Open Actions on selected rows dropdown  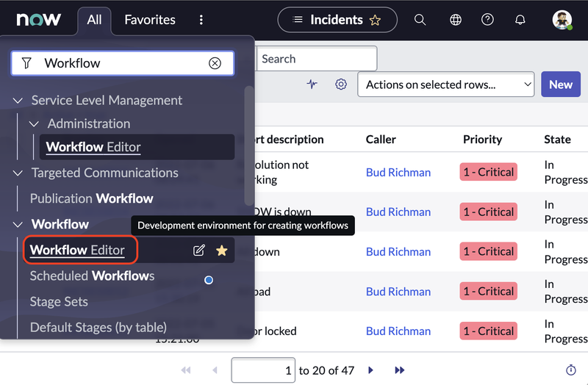(445, 84)
